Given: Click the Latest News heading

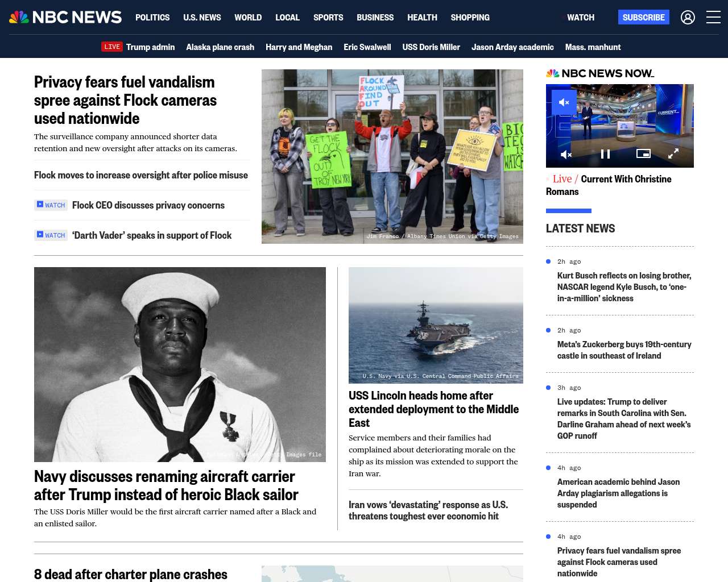Looking at the screenshot, I should tap(580, 228).
